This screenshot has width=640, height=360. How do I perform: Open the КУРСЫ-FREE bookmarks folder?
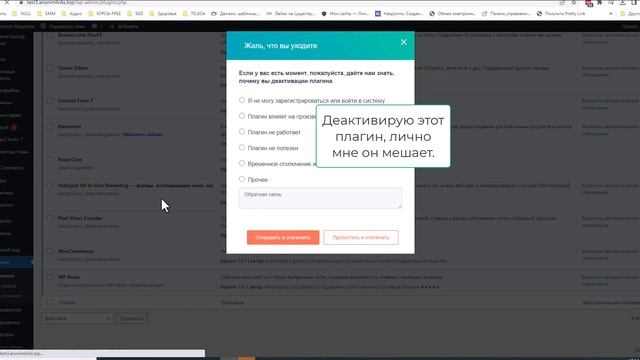click(104, 13)
